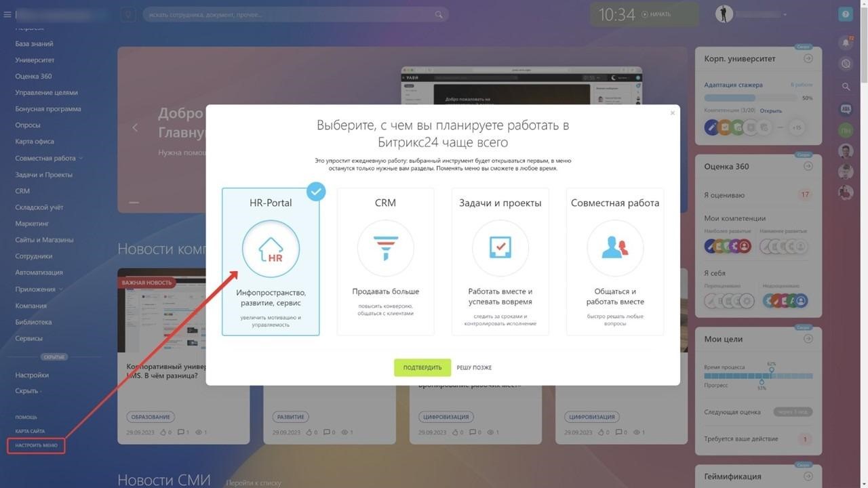Open the Корп. университет widget arrow
This screenshot has height=488, width=868.
(808, 59)
